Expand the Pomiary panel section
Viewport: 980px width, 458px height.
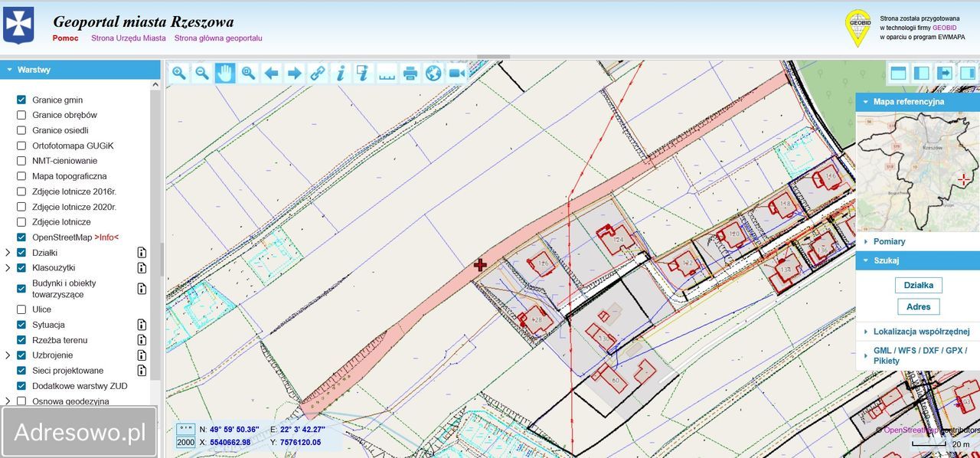click(x=889, y=241)
